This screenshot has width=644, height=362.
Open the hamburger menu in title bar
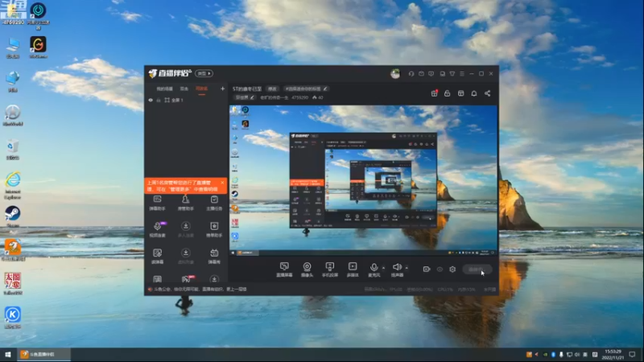(x=462, y=73)
